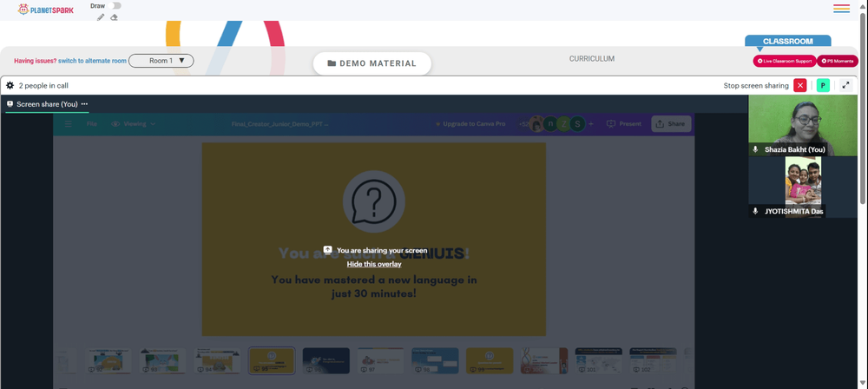Viewport: 868px width, 389px height.
Task: Click the page vertical scrollbar
Action: 864,108
